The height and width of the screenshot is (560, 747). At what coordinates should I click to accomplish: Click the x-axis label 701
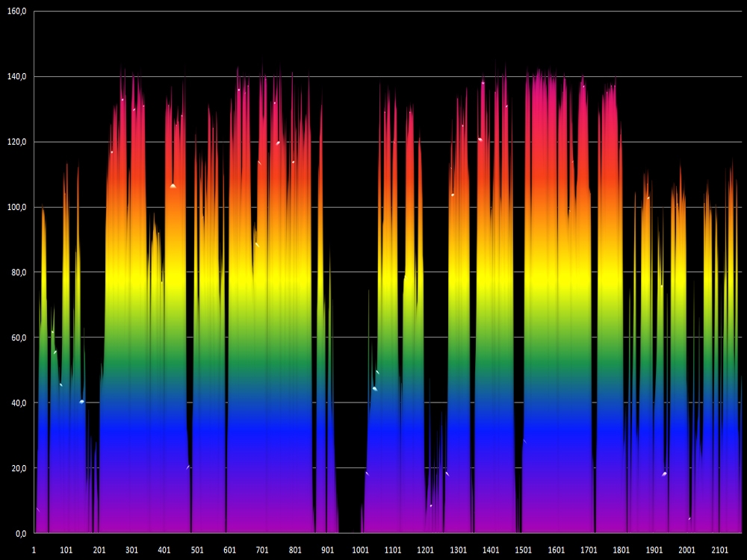pos(262,550)
